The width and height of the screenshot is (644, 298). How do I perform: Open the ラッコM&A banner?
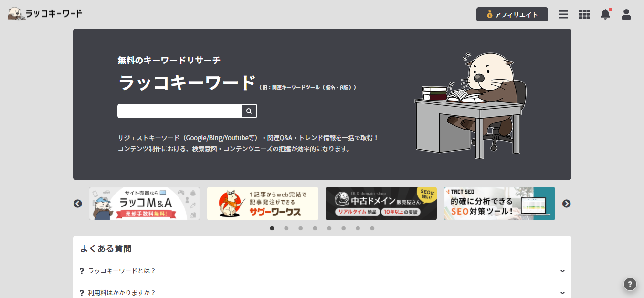click(144, 204)
